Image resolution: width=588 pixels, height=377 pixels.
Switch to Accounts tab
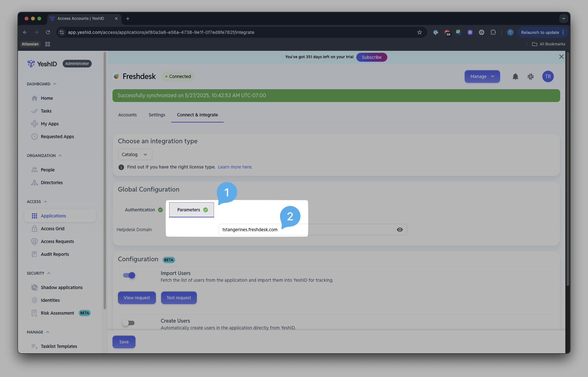(x=127, y=115)
